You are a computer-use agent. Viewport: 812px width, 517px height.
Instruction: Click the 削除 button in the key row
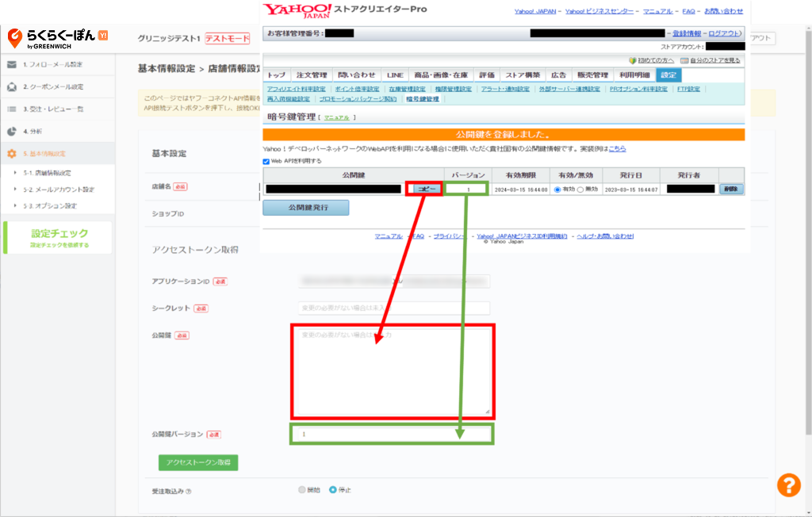[x=731, y=189]
